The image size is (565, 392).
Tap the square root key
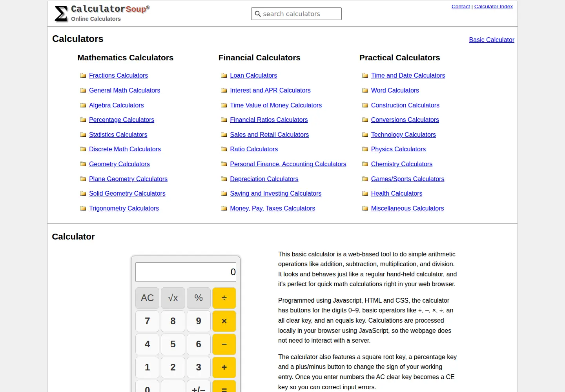[173, 298]
